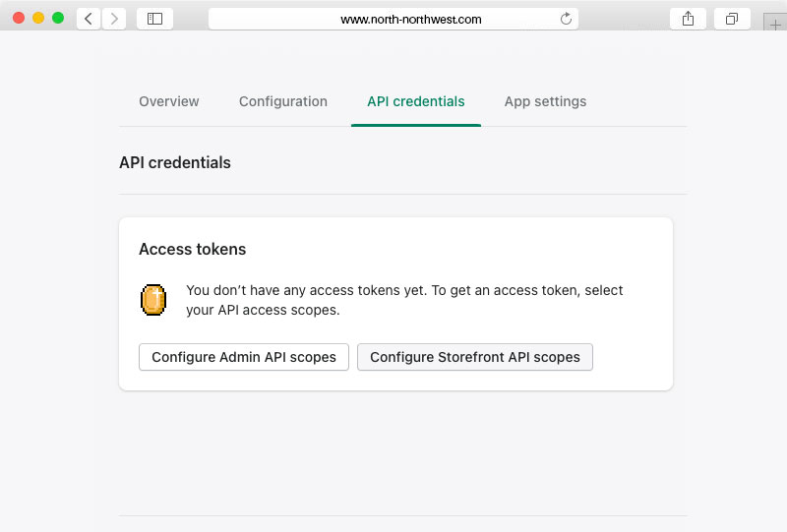Click the API credentials page heading

pos(175,162)
